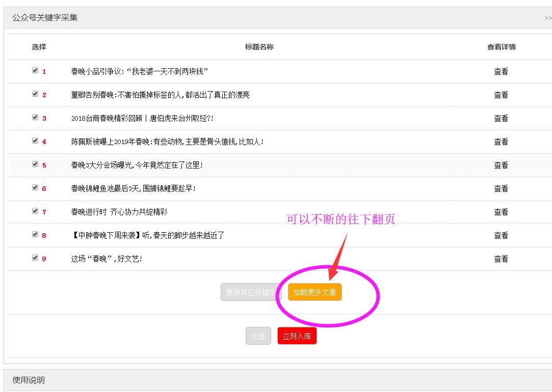Expand panel via >> arrow at top right
The image size is (552, 392).
547,18
